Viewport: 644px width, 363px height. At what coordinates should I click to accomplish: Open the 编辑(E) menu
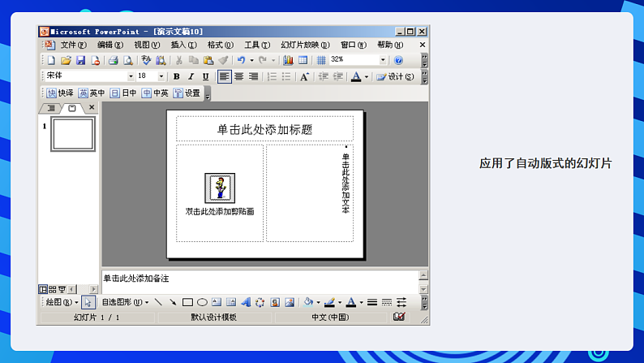click(x=110, y=45)
